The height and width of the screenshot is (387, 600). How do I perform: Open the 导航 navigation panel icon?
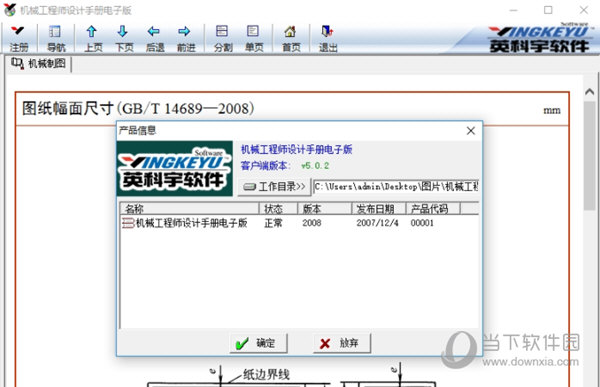tap(56, 38)
